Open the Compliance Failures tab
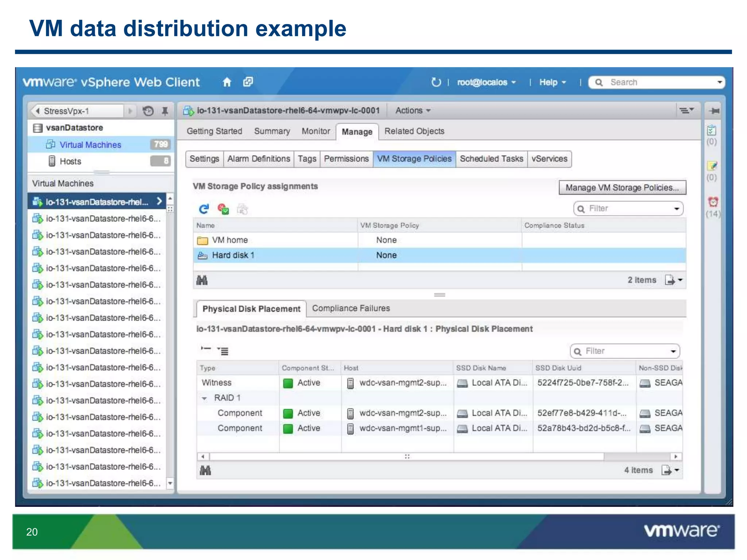Viewport: 747px width, 560px height. [x=351, y=308]
